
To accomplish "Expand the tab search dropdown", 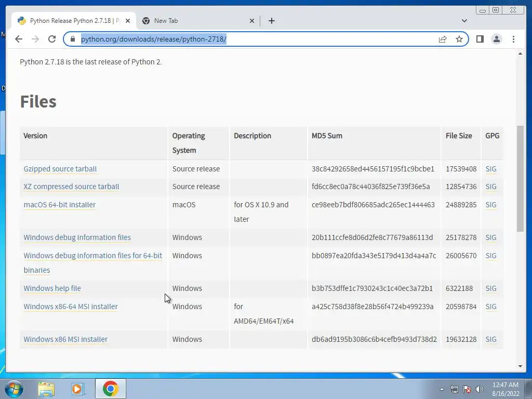I will pyautogui.click(x=464, y=21).
